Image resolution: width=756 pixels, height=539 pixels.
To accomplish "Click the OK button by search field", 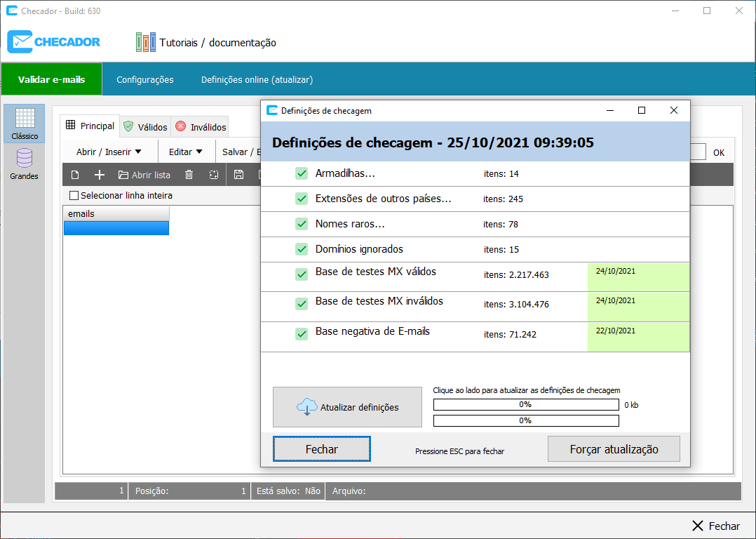I will tap(719, 152).
